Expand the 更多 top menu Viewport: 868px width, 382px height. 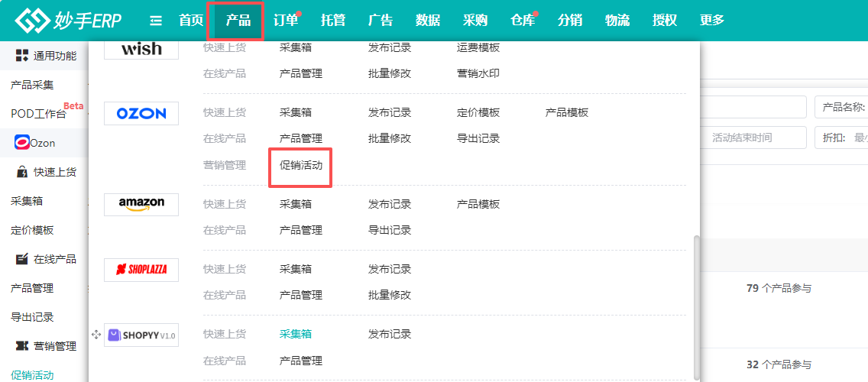pos(712,21)
